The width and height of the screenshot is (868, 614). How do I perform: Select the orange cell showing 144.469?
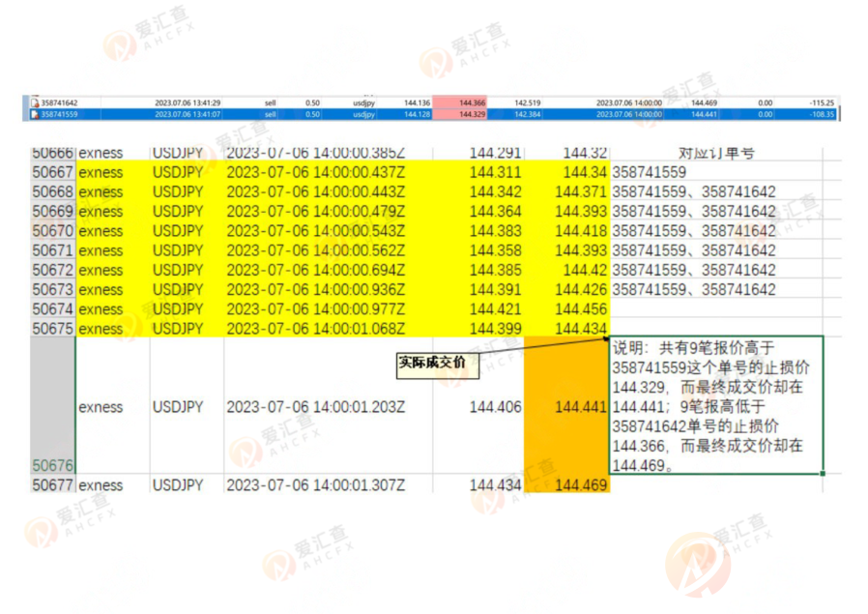point(566,485)
